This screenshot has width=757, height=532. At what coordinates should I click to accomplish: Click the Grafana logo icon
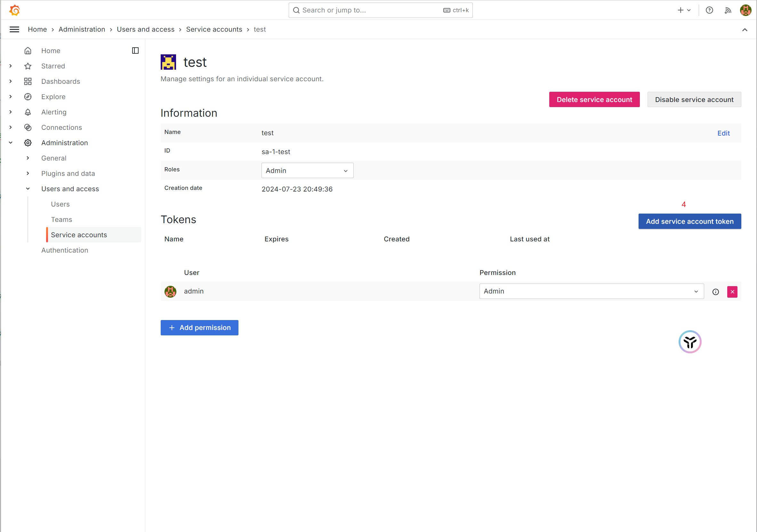[14, 10]
